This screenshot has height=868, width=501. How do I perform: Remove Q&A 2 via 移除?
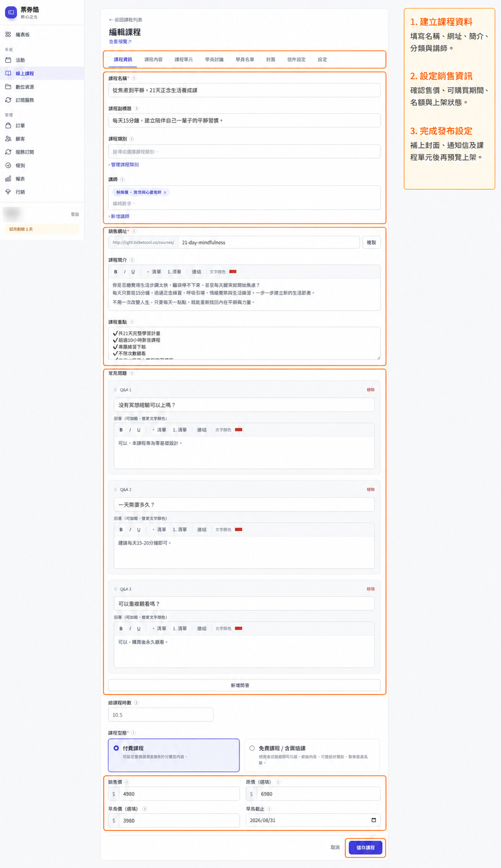click(371, 490)
